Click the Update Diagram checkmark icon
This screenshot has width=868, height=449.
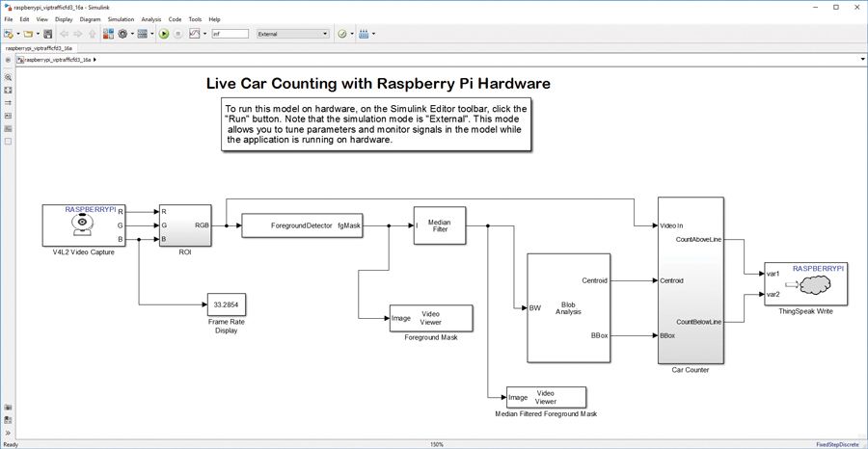click(341, 34)
